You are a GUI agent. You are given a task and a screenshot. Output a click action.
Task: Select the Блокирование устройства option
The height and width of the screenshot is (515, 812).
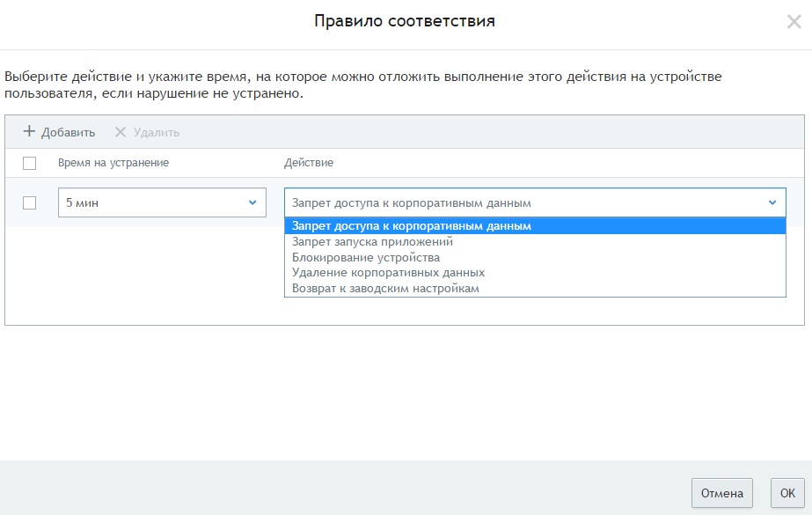tap(366, 257)
